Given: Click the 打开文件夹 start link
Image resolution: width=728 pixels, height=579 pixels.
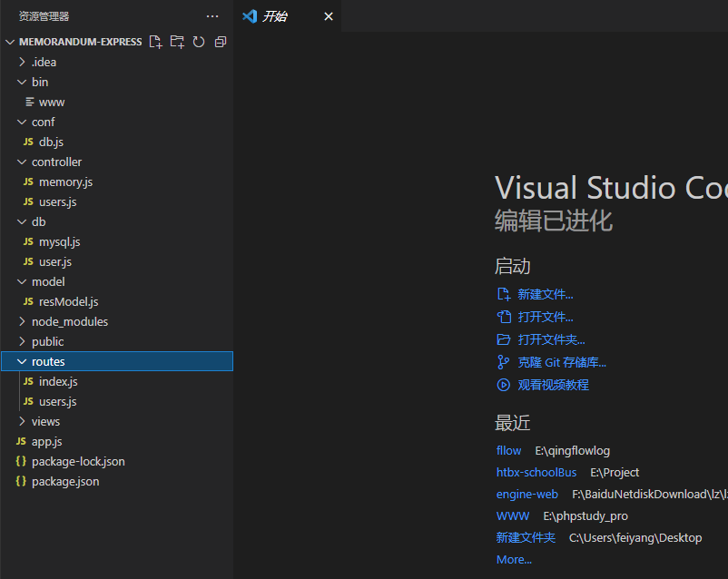Looking at the screenshot, I should tap(551, 339).
